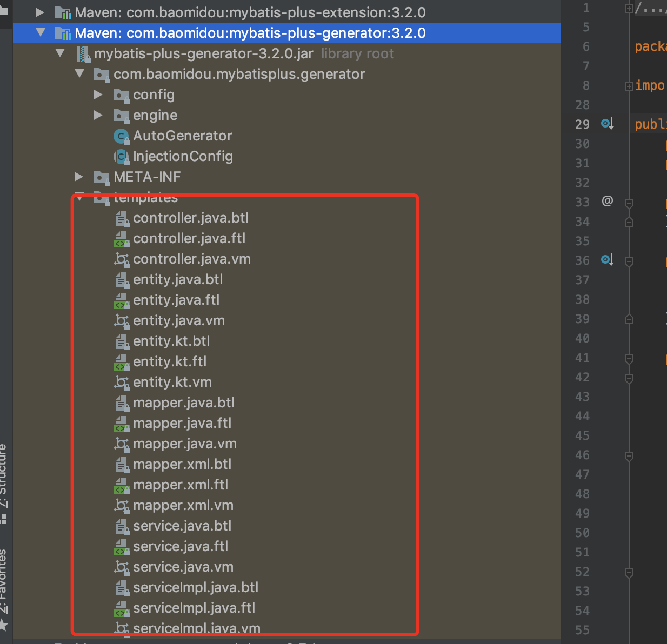Viewport: 667px width, 644px height.
Task: Click the implemented-method gutter icon on line 36
Action: (x=607, y=260)
